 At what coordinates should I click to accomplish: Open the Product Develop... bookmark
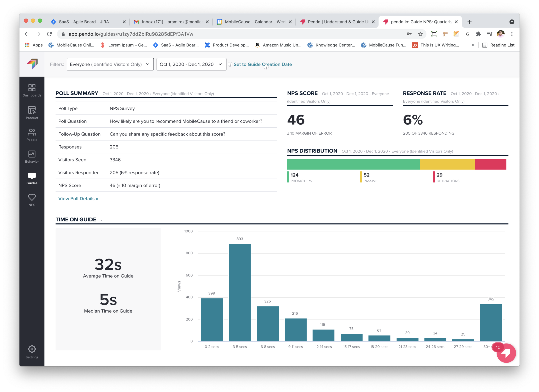point(227,45)
